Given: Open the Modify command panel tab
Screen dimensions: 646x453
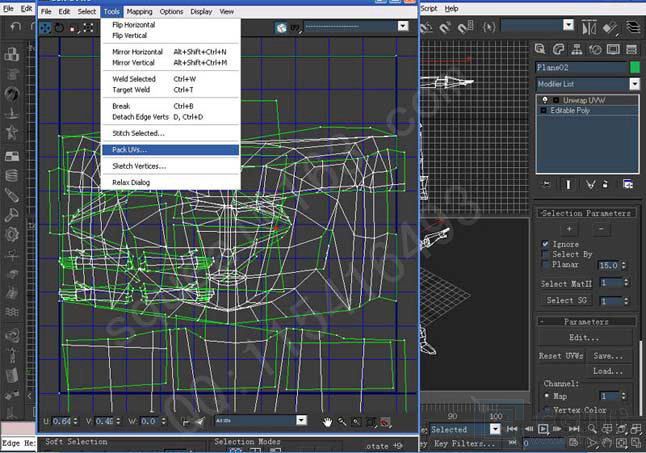Looking at the screenshot, I should [x=558, y=49].
